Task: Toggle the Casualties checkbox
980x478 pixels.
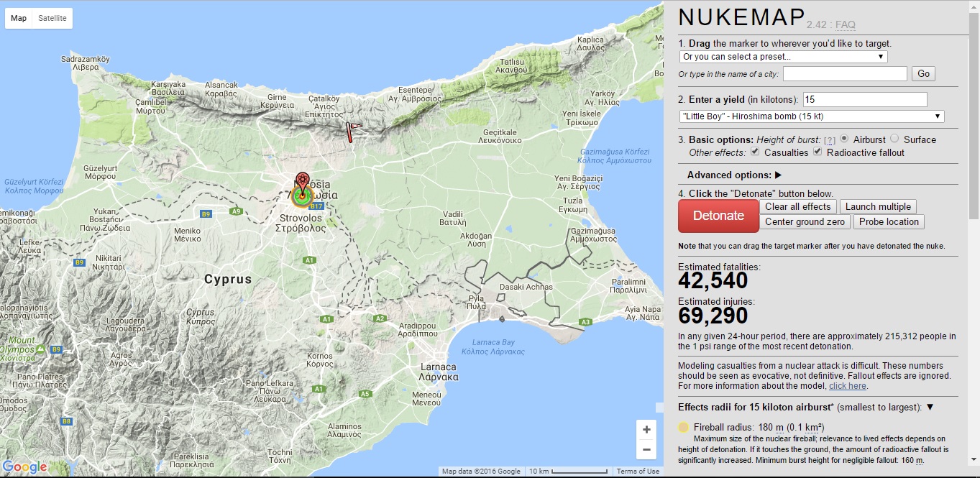Action: click(x=755, y=152)
